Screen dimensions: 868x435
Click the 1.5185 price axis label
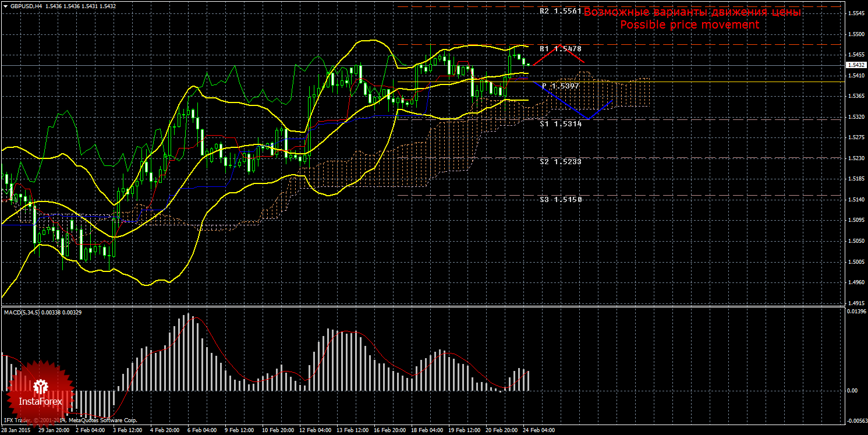(x=856, y=179)
